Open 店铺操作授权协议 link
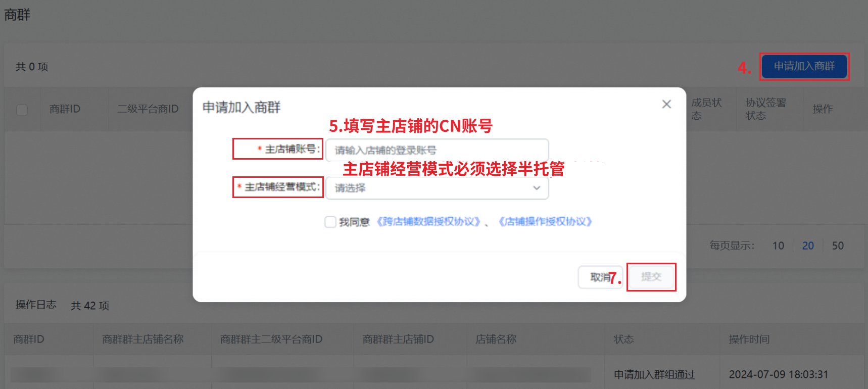 click(x=545, y=222)
